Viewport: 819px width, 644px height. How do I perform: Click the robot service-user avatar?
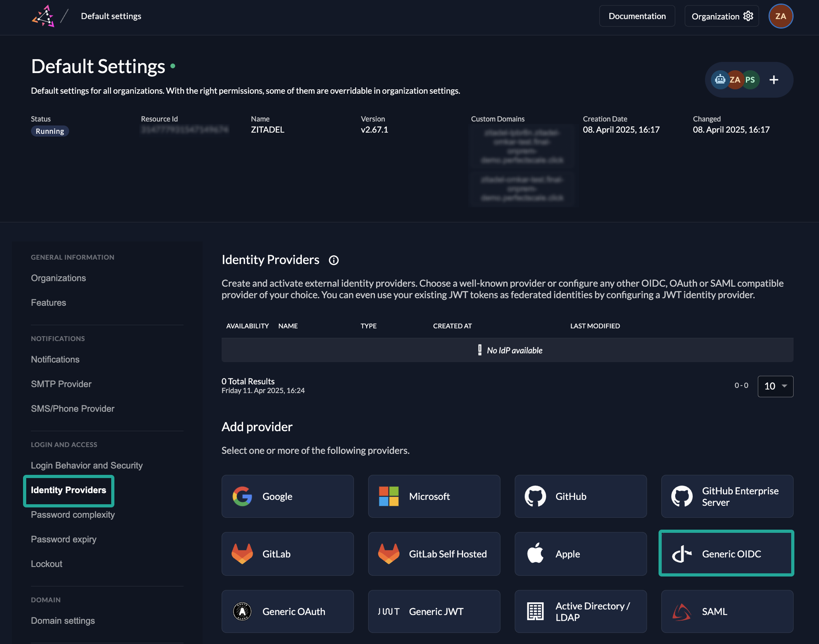[x=720, y=80]
